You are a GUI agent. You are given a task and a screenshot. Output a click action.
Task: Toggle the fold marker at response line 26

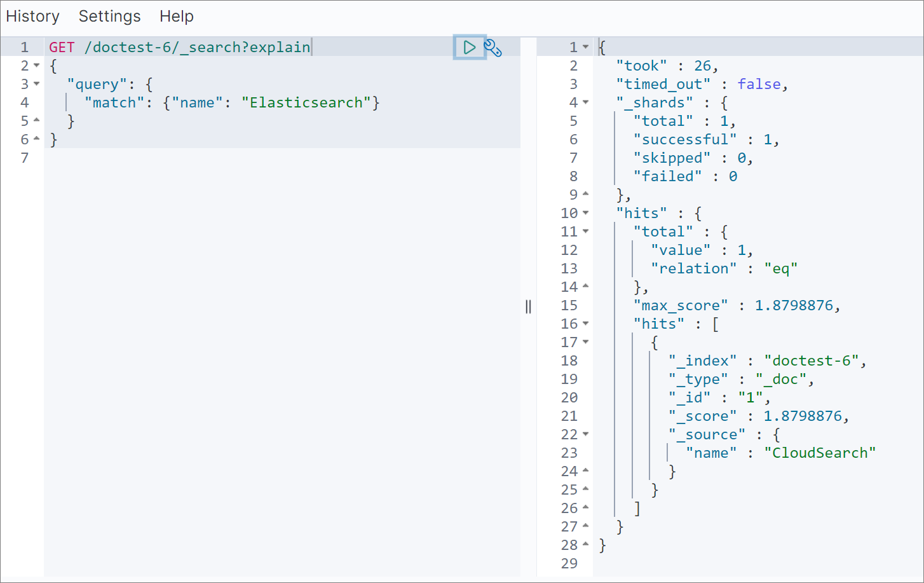(x=586, y=507)
